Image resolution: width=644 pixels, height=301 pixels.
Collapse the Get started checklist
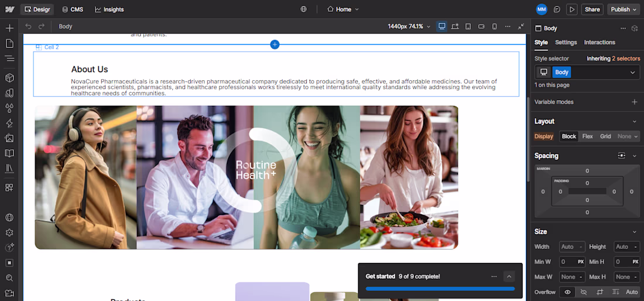coord(509,276)
